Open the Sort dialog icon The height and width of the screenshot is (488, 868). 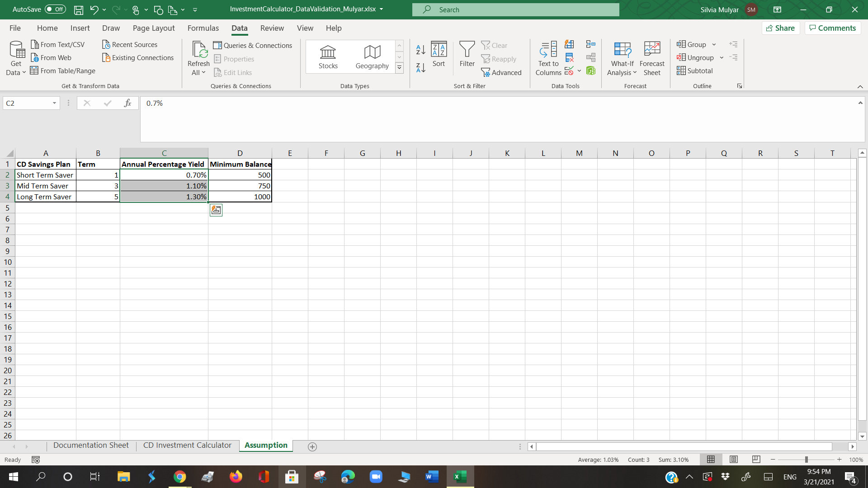click(x=439, y=54)
